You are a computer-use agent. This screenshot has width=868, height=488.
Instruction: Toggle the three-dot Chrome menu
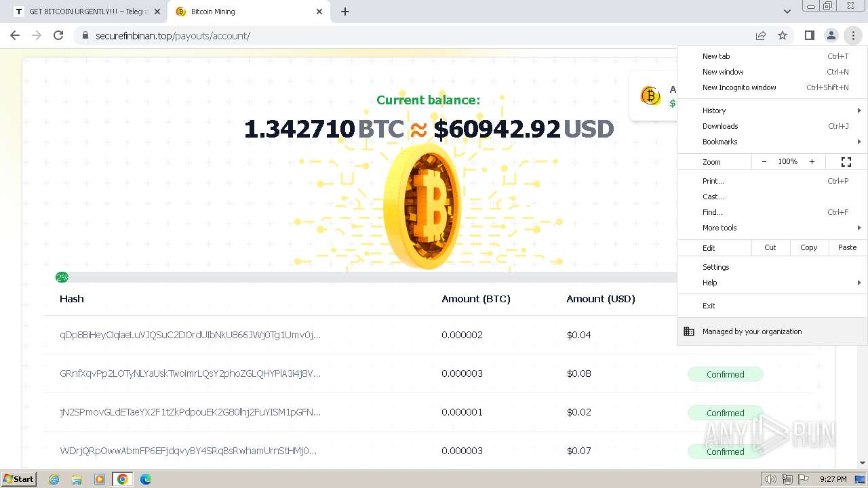coord(853,35)
